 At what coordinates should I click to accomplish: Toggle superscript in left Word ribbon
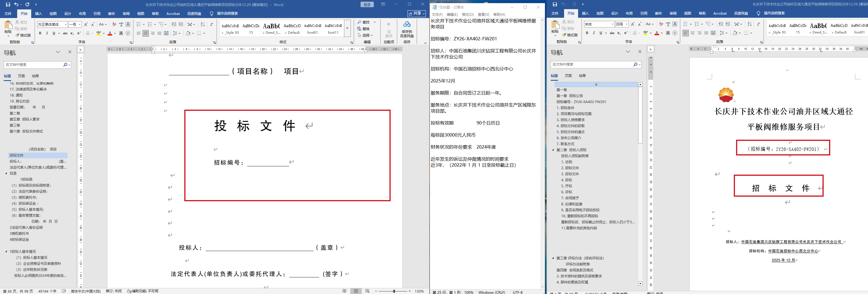79,33
